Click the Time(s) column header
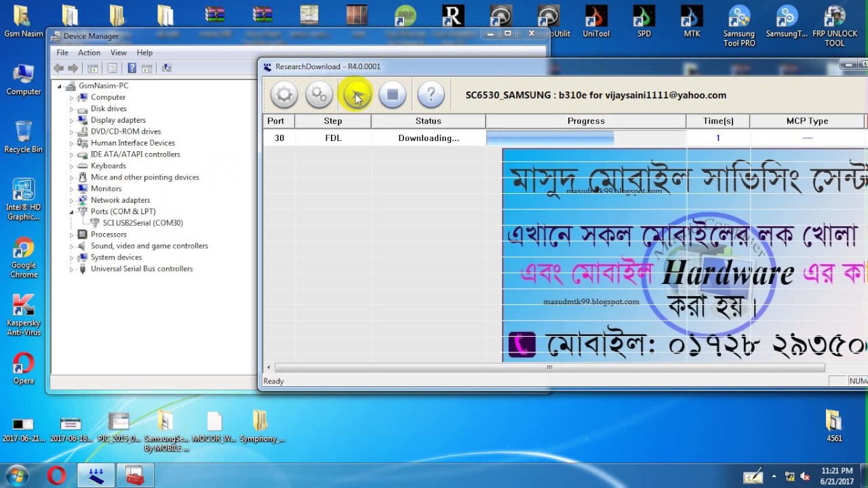Viewport: 868px width, 488px height. pyautogui.click(x=718, y=121)
